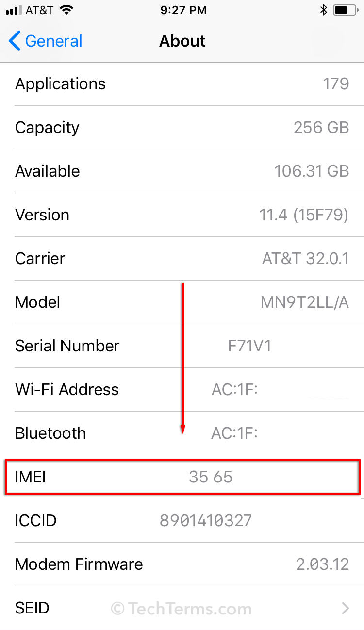Tap the cellular signal bars icon
The width and height of the screenshot is (364, 630).
[14, 10]
